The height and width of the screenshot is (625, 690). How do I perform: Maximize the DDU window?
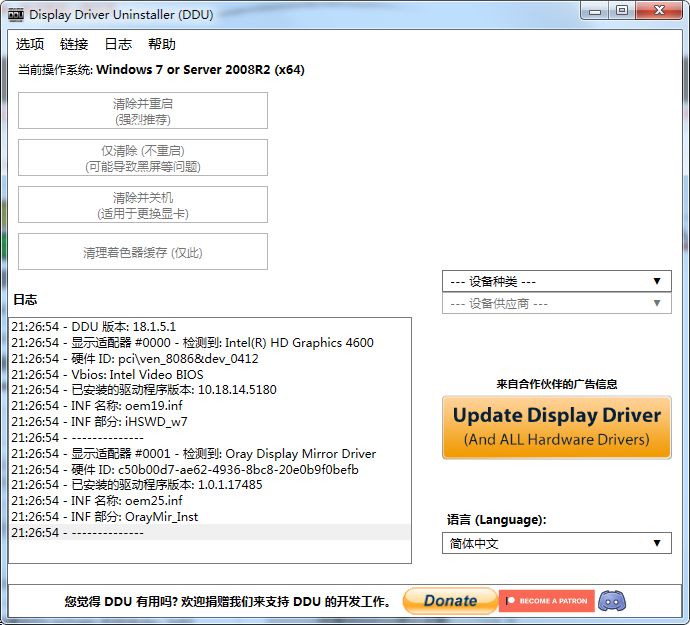pyautogui.click(x=622, y=11)
